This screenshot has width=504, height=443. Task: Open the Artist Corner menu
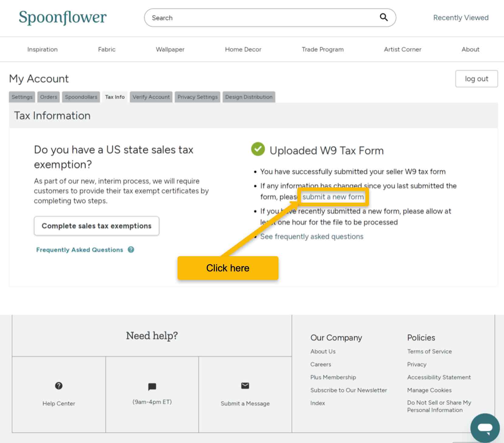tap(403, 49)
